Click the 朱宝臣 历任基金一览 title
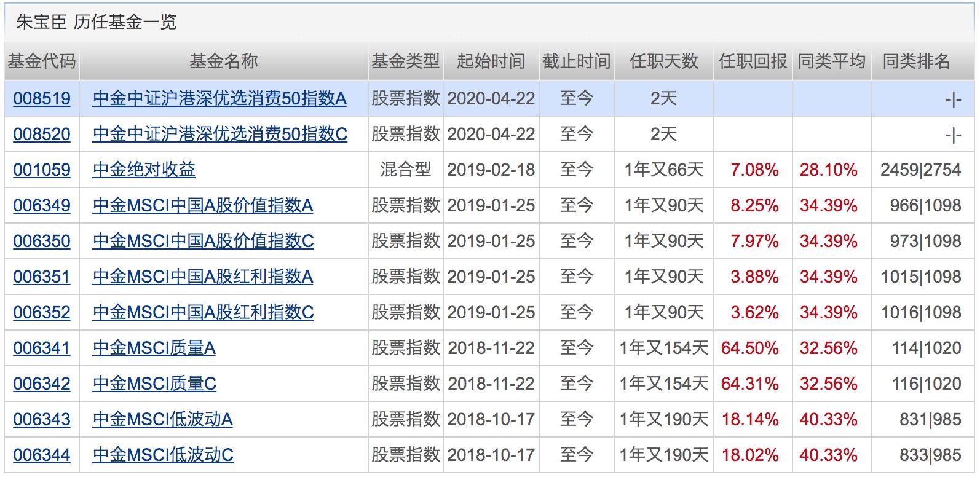 97,22
